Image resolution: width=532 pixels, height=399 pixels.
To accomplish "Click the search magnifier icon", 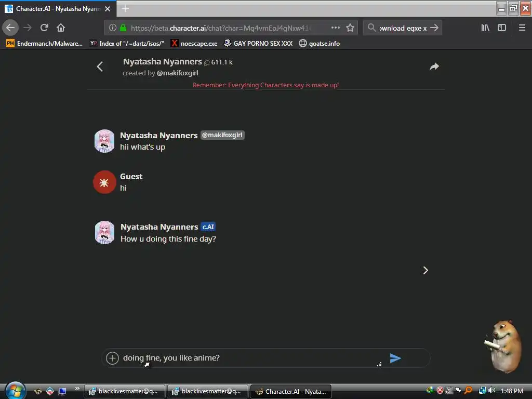I will (x=372, y=28).
